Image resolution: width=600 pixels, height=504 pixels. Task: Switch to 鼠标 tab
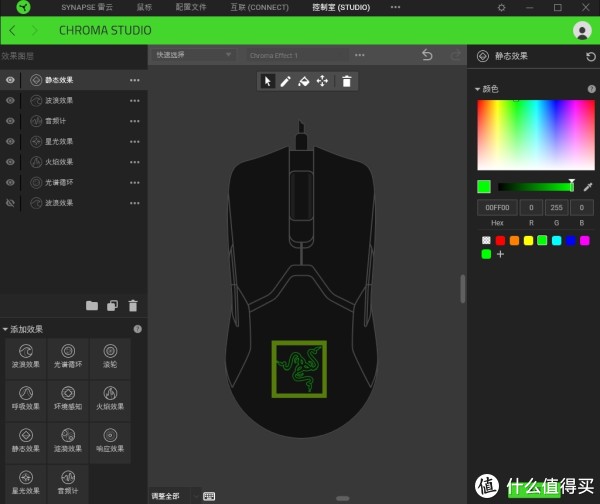tap(144, 7)
